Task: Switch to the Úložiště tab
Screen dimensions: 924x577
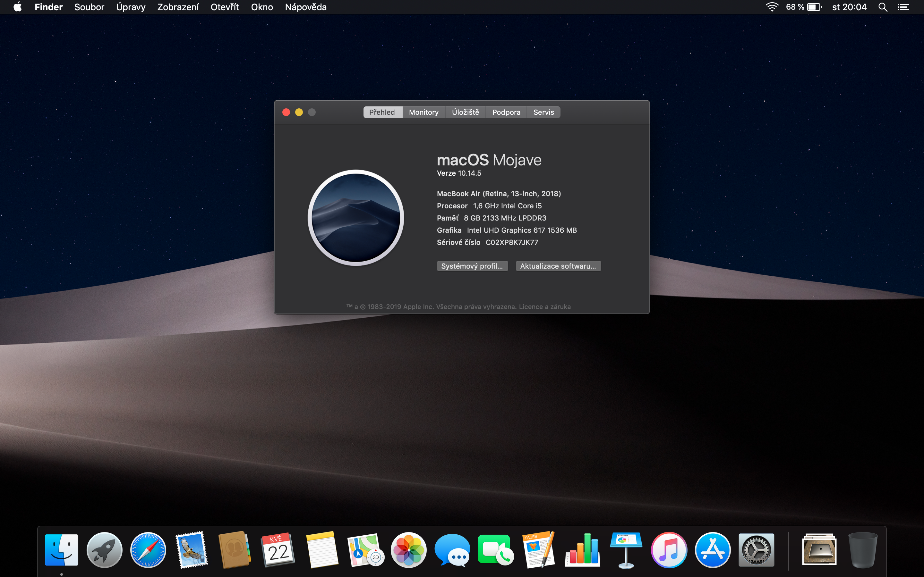Action: pos(465,112)
